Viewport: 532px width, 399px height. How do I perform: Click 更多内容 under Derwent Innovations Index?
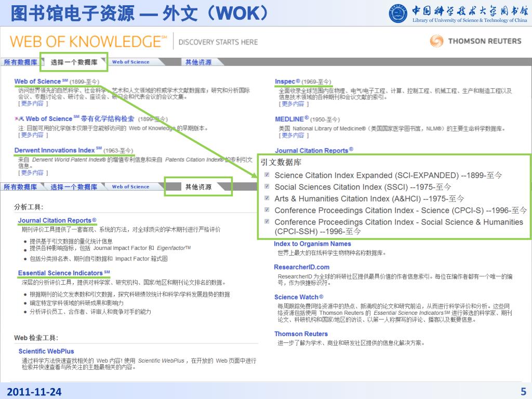[x=32, y=172]
